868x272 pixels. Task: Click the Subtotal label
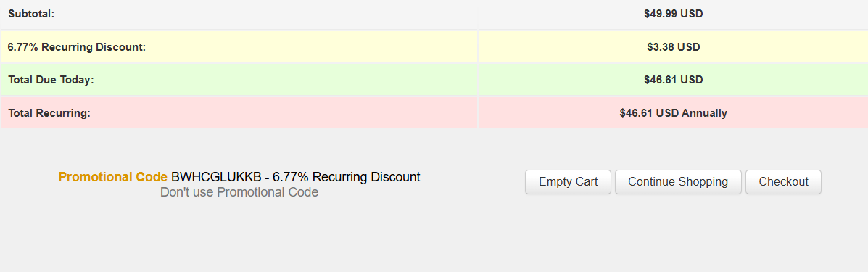(x=31, y=14)
